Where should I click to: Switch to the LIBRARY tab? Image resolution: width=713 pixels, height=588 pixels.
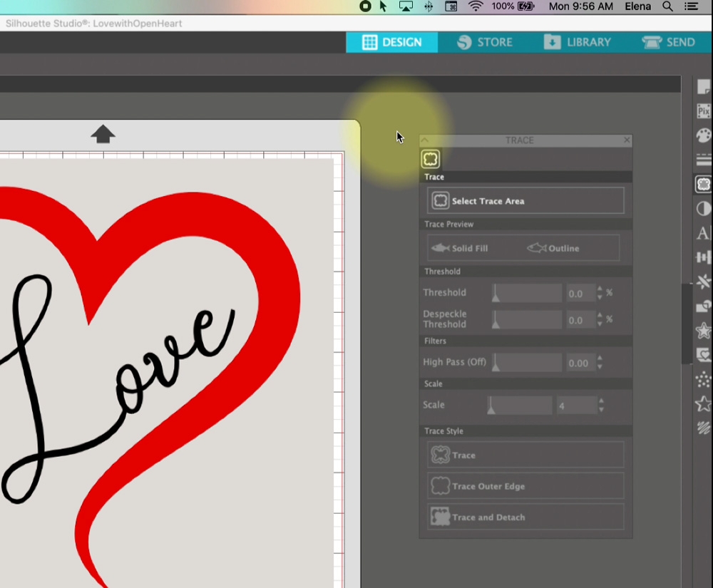pos(578,42)
